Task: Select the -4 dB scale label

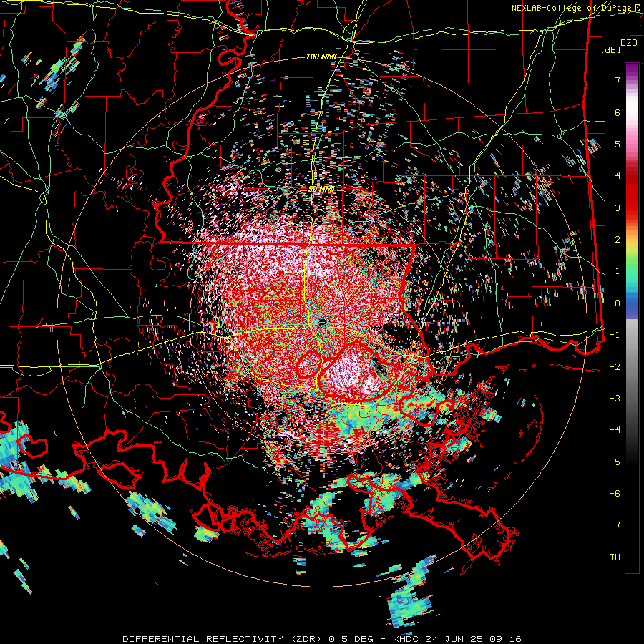Action: [615, 430]
